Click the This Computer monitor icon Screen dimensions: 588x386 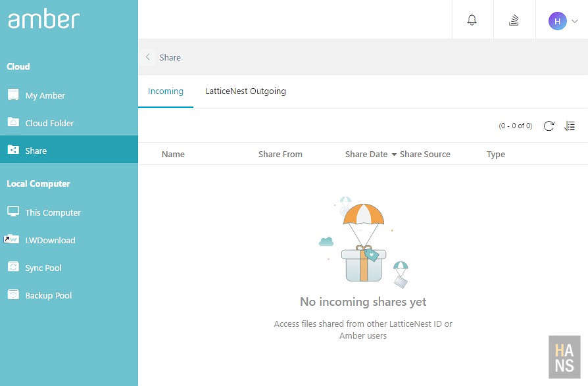click(13, 211)
